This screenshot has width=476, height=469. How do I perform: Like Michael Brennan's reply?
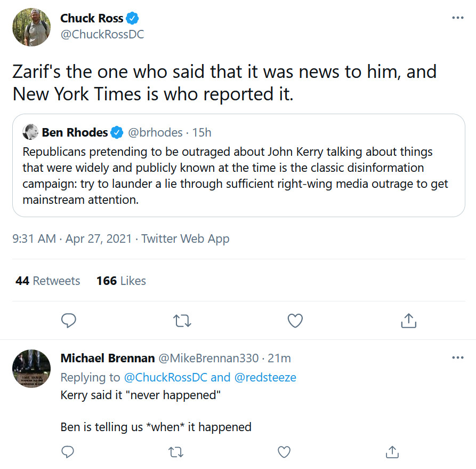pyautogui.click(x=284, y=452)
